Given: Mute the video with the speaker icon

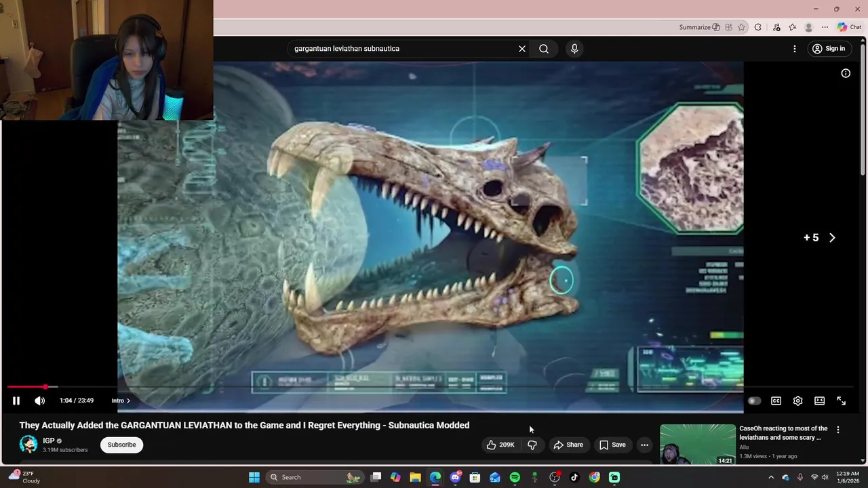Looking at the screenshot, I should [x=40, y=401].
